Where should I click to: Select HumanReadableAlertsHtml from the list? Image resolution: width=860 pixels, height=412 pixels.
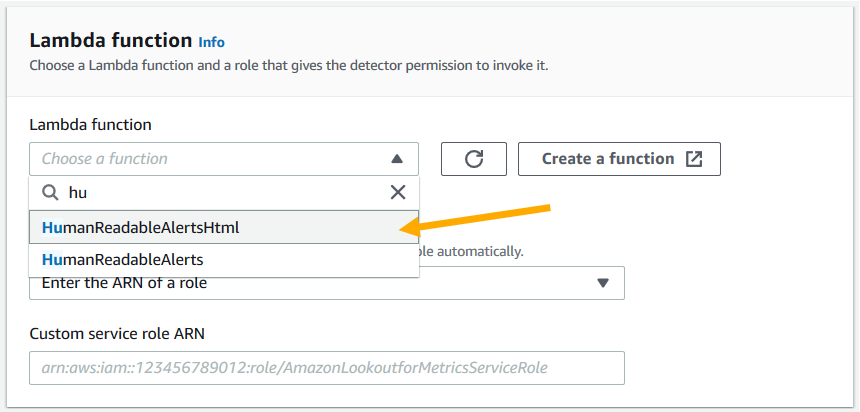point(224,227)
